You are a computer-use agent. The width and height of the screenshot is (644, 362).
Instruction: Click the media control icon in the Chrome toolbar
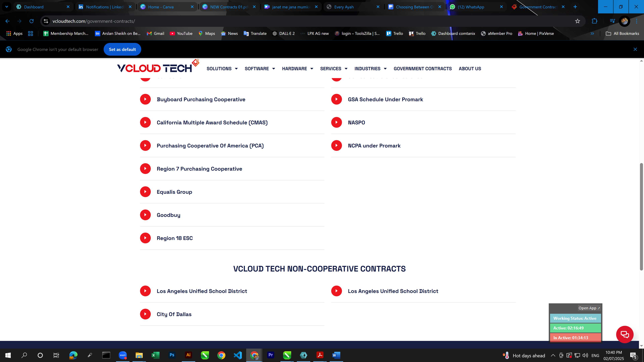click(612, 21)
